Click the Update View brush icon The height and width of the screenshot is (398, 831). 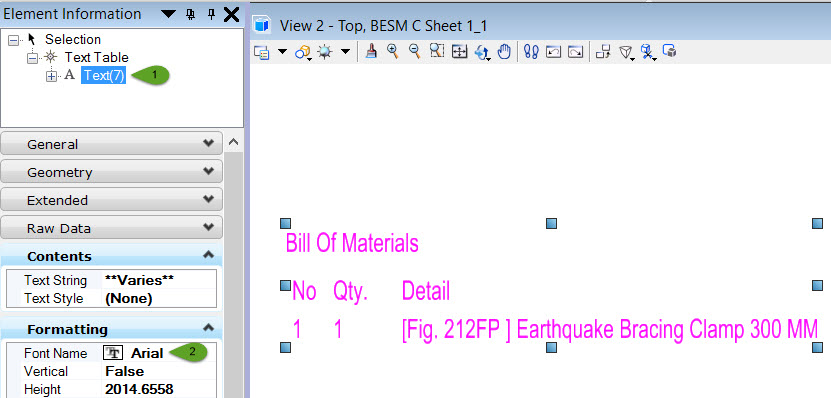pos(372,51)
